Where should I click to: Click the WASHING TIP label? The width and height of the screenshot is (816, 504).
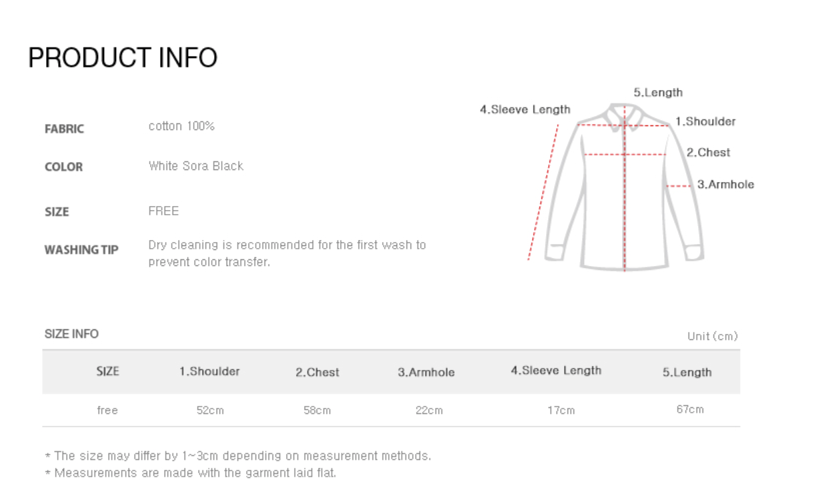pyautogui.click(x=81, y=250)
